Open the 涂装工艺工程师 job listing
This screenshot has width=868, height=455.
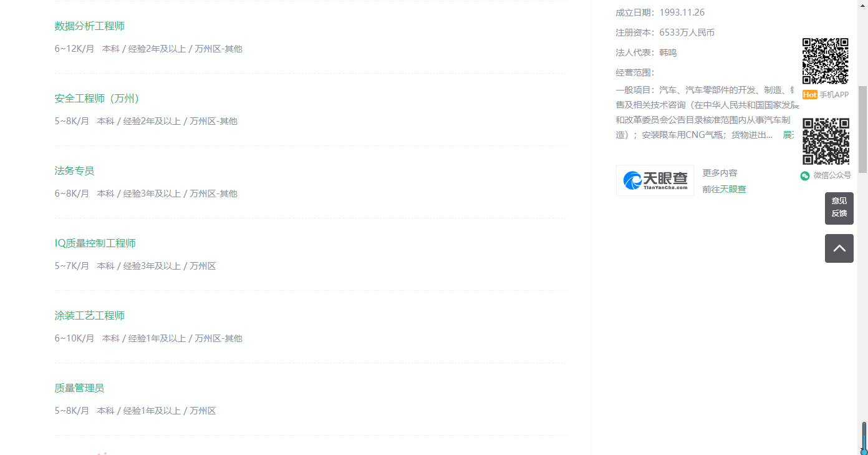[x=90, y=316]
